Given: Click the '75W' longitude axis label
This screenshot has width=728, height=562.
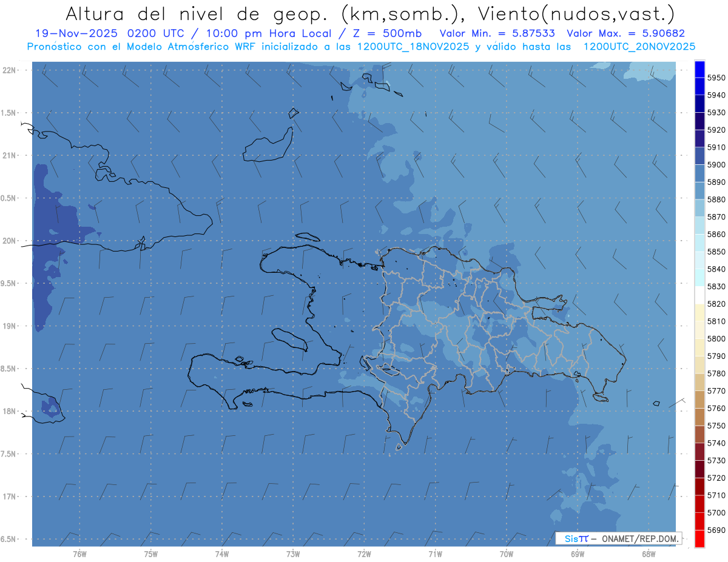Looking at the screenshot, I should click(x=151, y=554).
